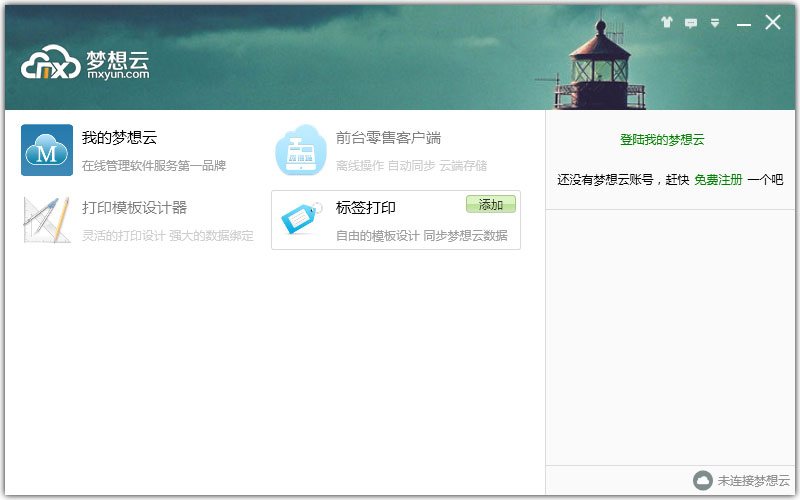Click the 未连接梦想云 status text
Viewport: 800px width, 500px height.
pos(754,480)
